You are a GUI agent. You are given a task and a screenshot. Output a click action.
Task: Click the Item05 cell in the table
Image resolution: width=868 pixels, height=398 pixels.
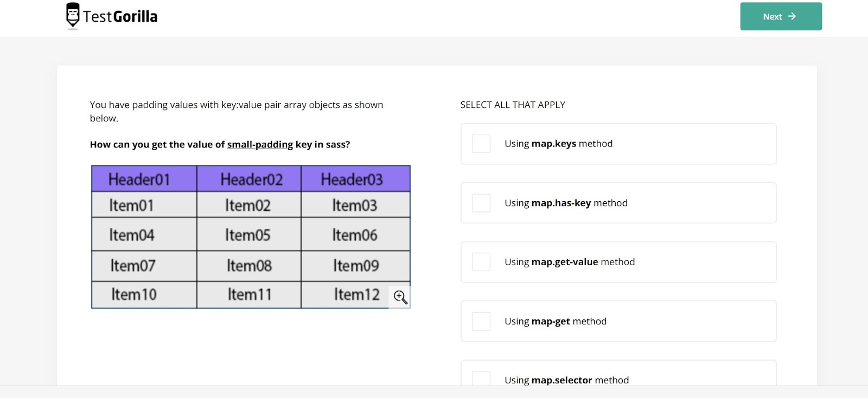coord(248,235)
